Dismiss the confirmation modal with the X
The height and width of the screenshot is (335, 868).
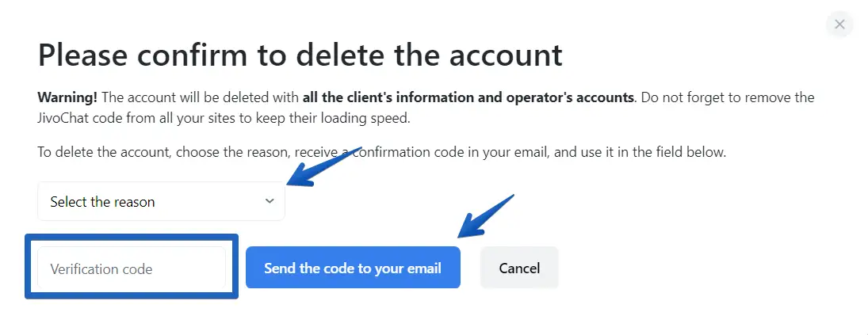(839, 25)
